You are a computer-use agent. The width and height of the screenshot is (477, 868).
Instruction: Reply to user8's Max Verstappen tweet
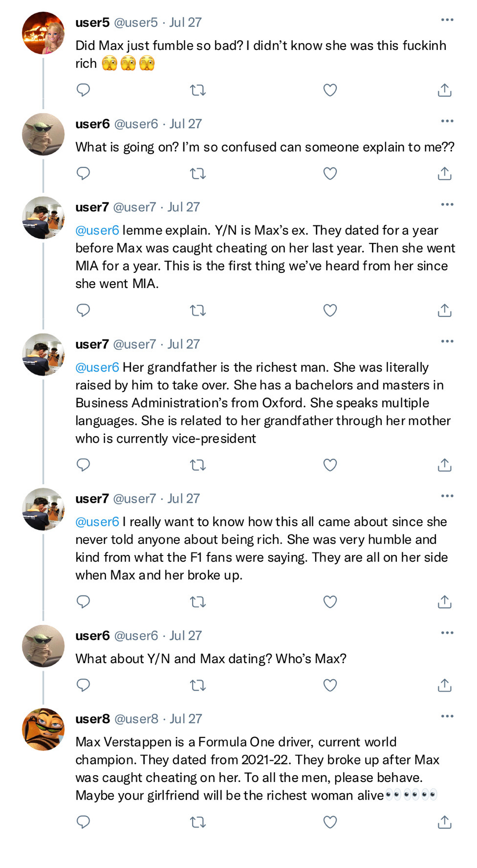84,823
